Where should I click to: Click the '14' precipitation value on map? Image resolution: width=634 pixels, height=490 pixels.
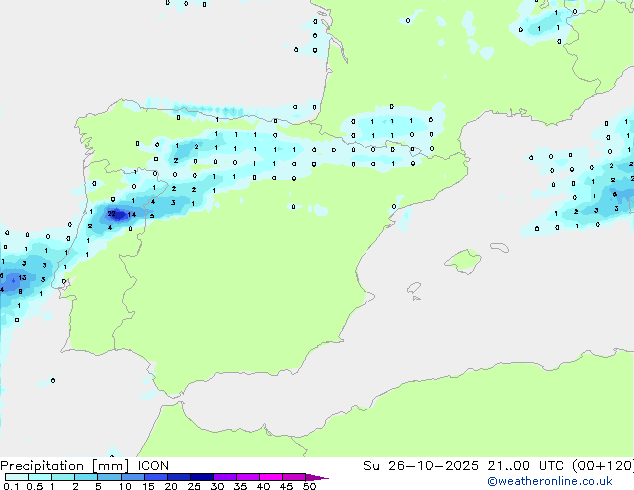[132, 215]
